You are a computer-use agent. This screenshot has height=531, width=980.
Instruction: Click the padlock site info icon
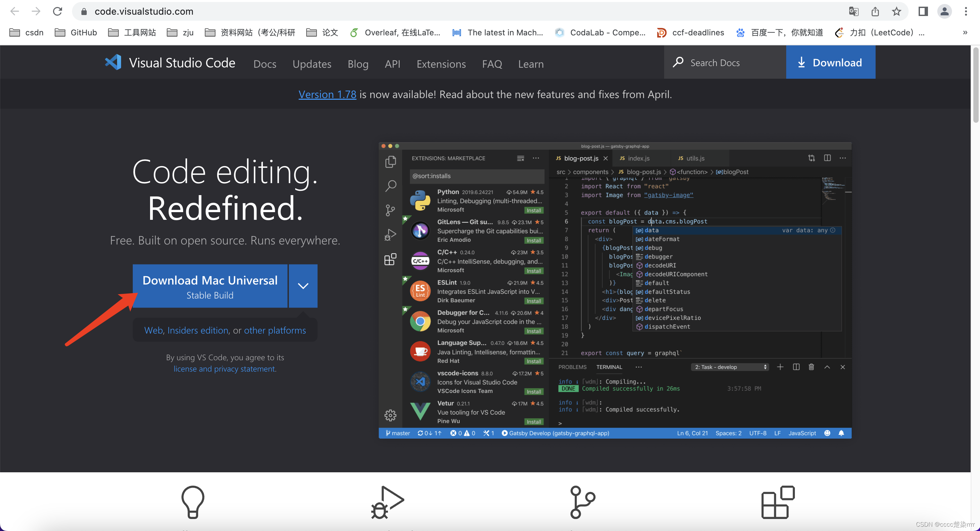[84, 12]
